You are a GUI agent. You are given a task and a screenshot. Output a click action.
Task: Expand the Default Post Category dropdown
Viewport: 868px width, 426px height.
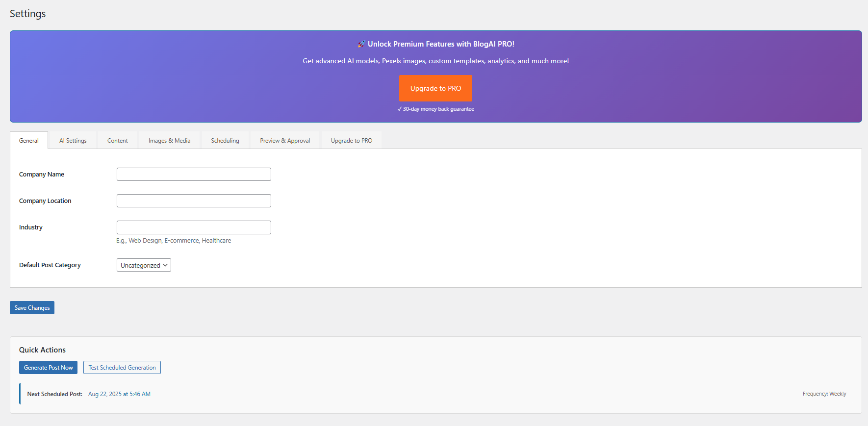pos(144,265)
